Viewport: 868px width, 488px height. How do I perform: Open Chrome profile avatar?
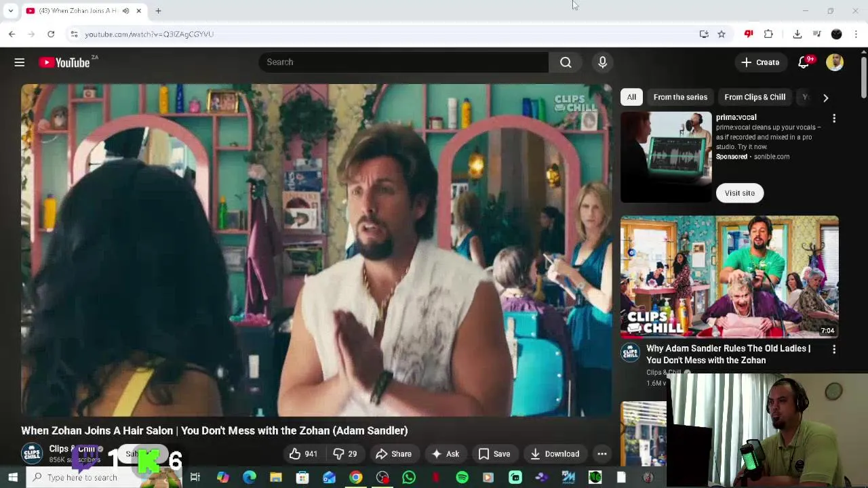[837, 34]
